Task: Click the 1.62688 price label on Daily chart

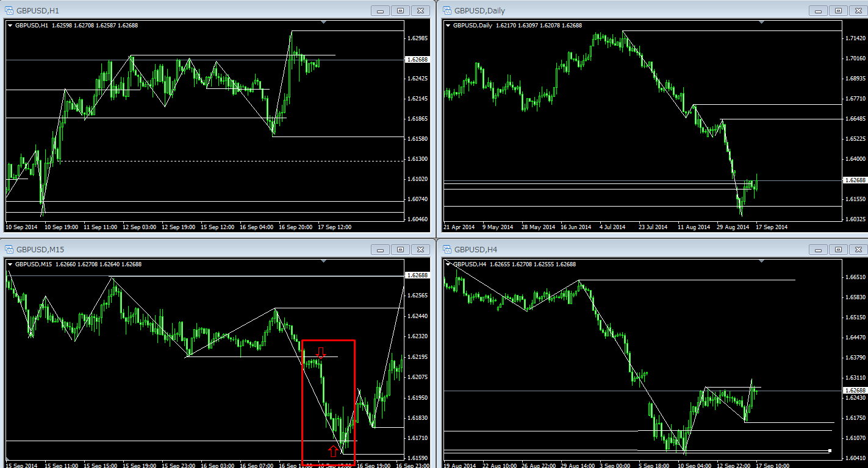Action: [854, 180]
